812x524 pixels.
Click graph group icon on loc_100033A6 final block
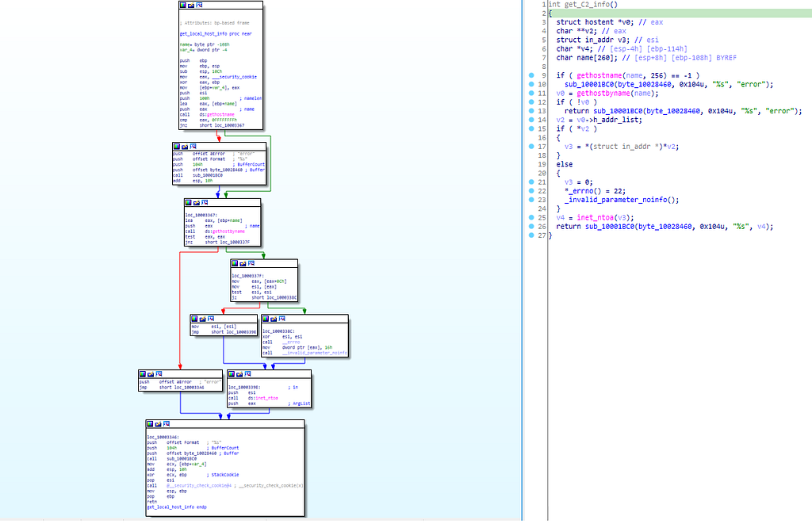(167, 423)
